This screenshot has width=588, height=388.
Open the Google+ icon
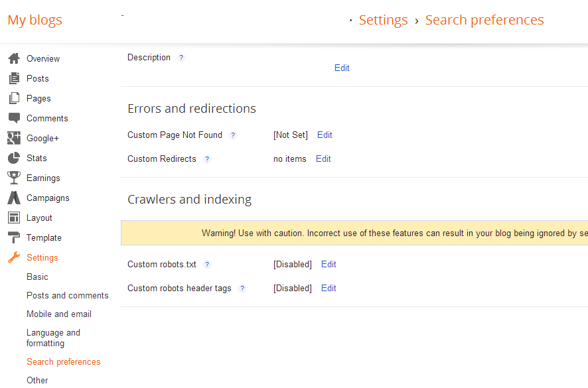click(14, 138)
